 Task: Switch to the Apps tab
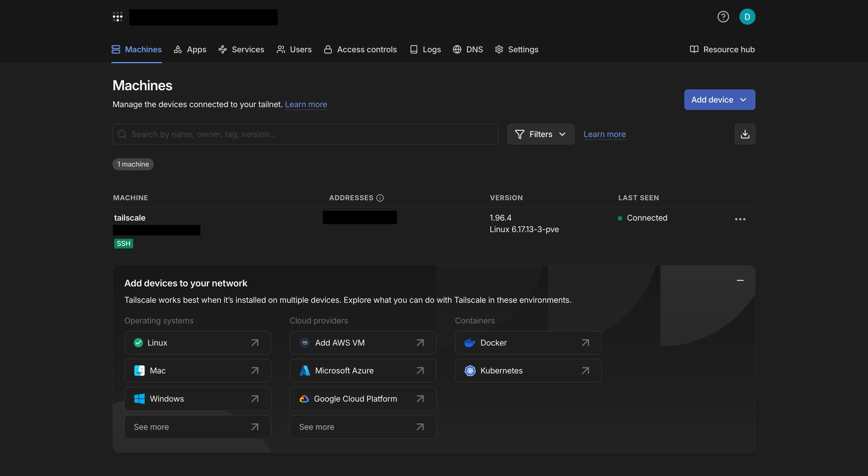pos(190,50)
